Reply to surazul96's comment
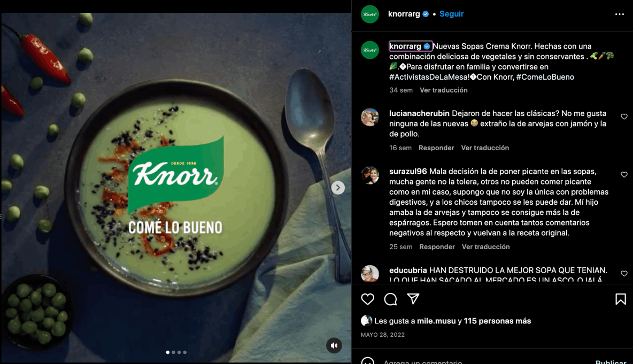Screen dimensions: 633x364 coord(437,246)
